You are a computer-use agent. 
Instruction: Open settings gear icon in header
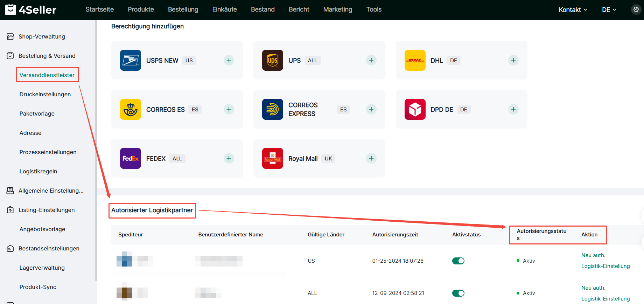click(636, 9)
